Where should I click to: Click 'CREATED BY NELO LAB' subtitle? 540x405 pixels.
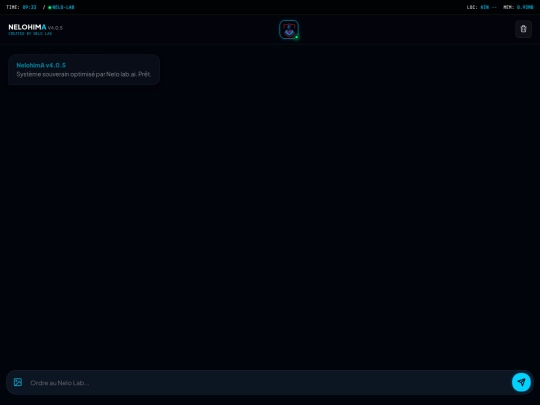click(30, 34)
